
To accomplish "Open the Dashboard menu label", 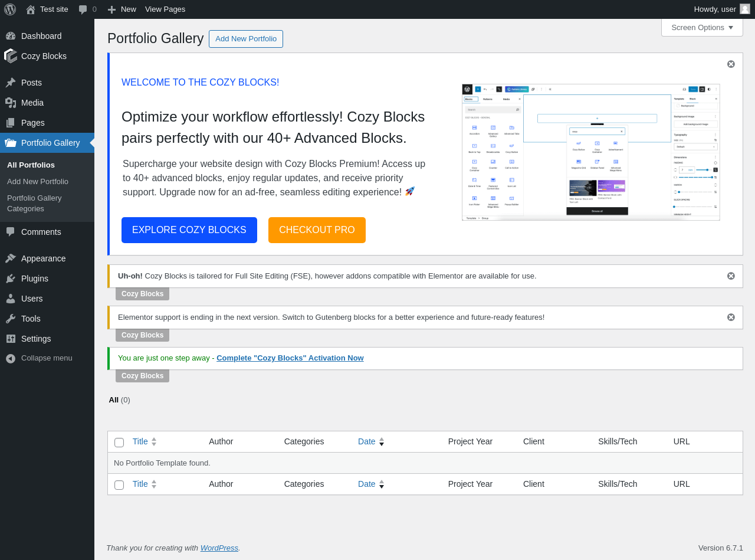I will pos(41,36).
